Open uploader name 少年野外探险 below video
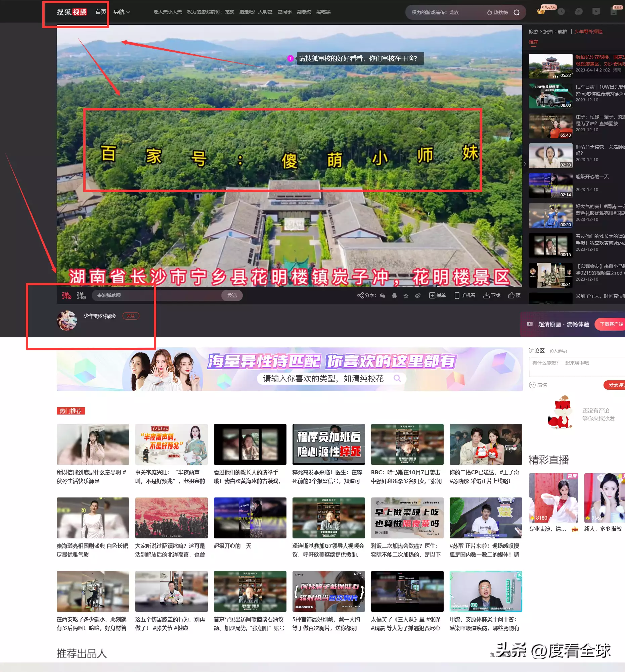 pos(99,316)
